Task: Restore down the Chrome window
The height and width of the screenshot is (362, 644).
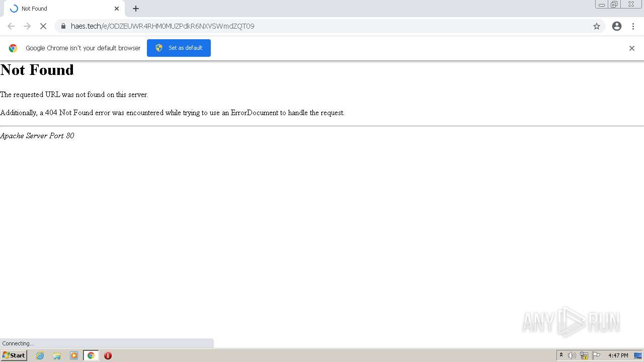Action: [x=614, y=5]
